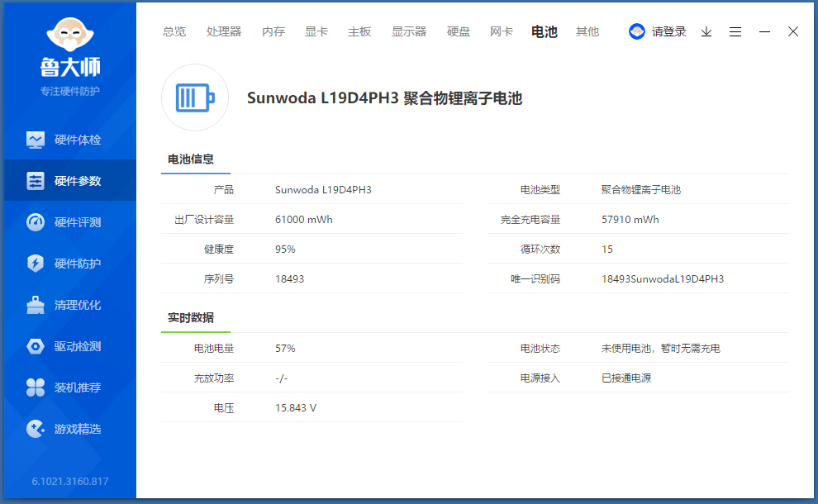The image size is (818, 504).
Task: Switch to the 总览 tab
Action: click(x=174, y=32)
